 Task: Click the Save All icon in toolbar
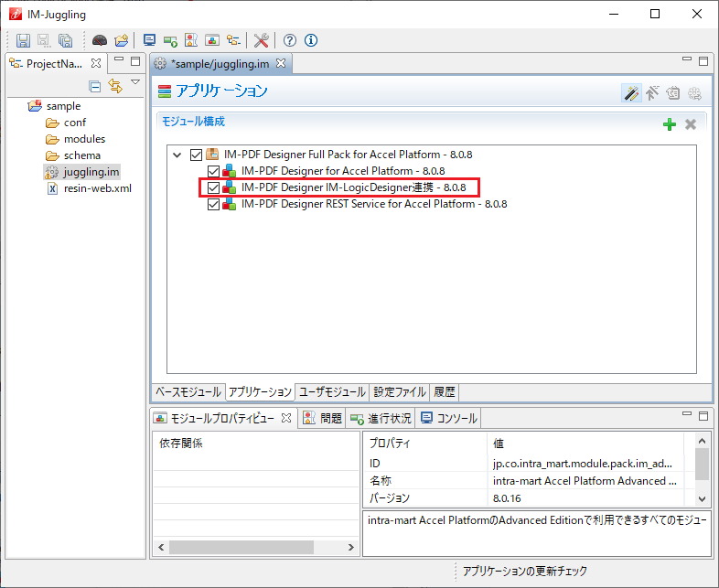(x=65, y=40)
